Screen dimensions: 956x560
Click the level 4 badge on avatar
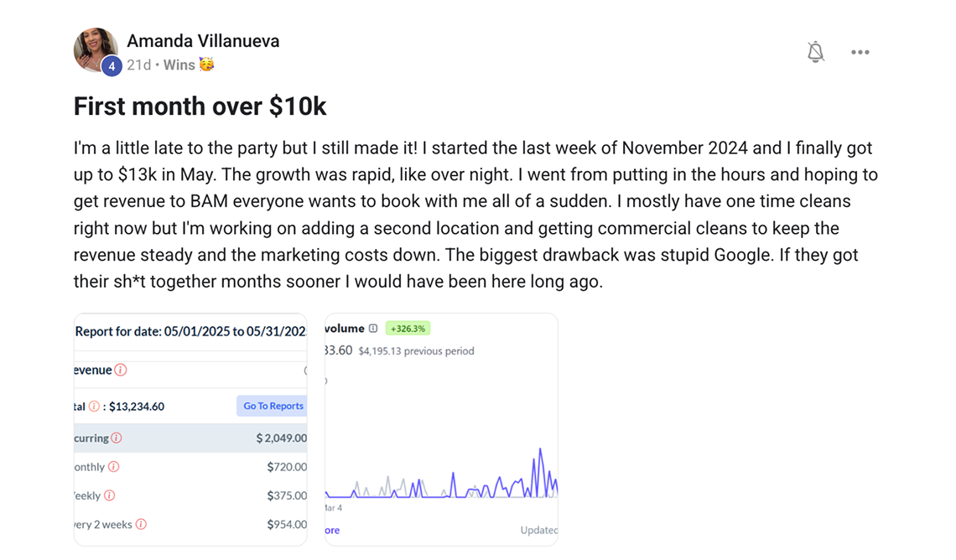click(112, 66)
